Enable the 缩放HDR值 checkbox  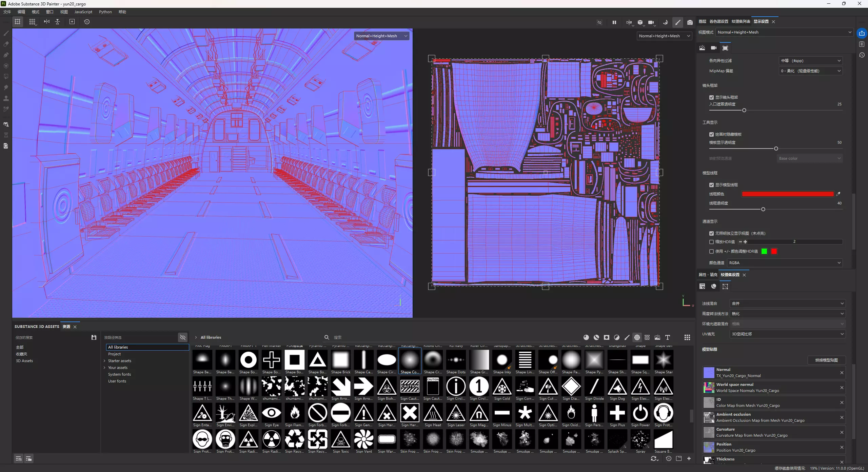coord(711,242)
